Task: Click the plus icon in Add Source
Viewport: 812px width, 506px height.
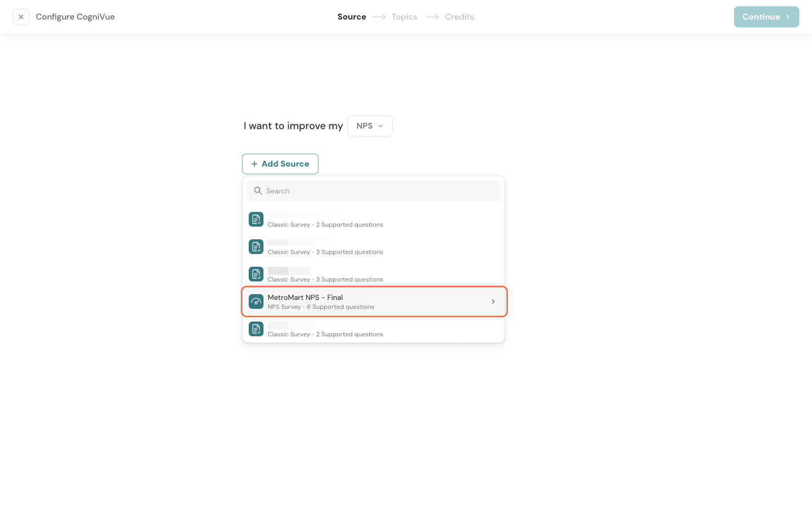Action: (x=255, y=164)
